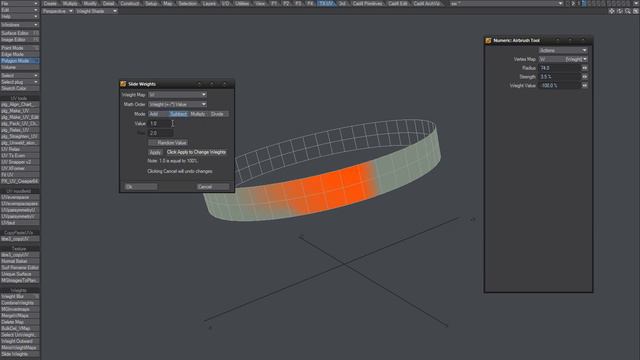Open the Construct tab
The width and height of the screenshot is (640, 360).
130,3
